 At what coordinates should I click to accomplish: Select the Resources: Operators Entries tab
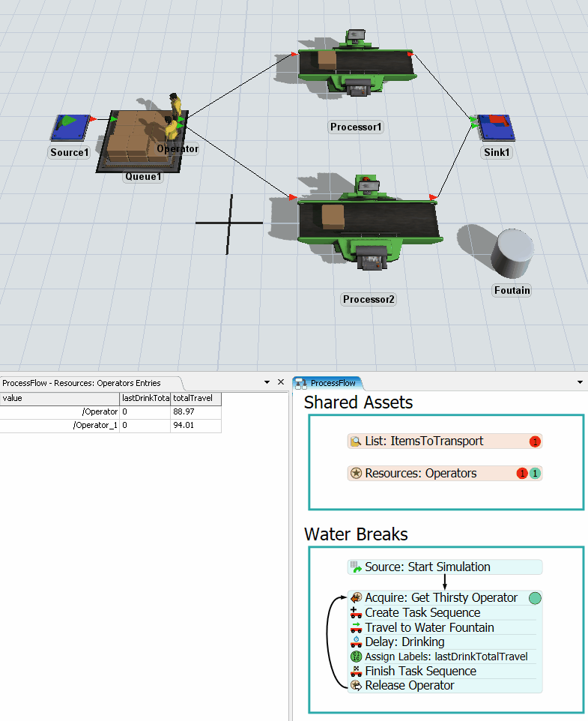click(81, 383)
